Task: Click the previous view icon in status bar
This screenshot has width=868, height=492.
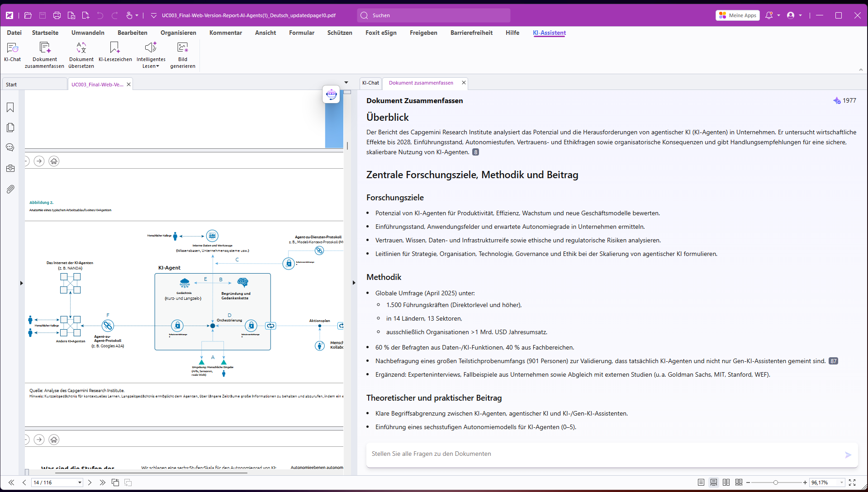Action: click(115, 483)
